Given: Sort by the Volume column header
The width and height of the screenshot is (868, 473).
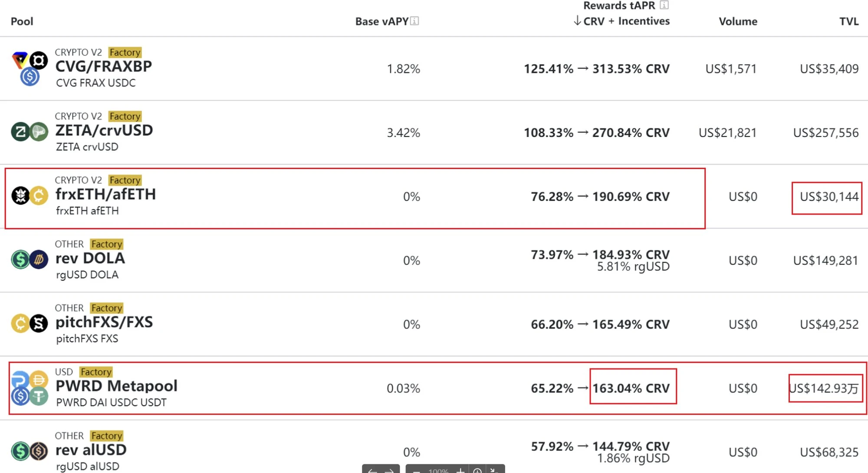Looking at the screenshot, I should (738, 21).
